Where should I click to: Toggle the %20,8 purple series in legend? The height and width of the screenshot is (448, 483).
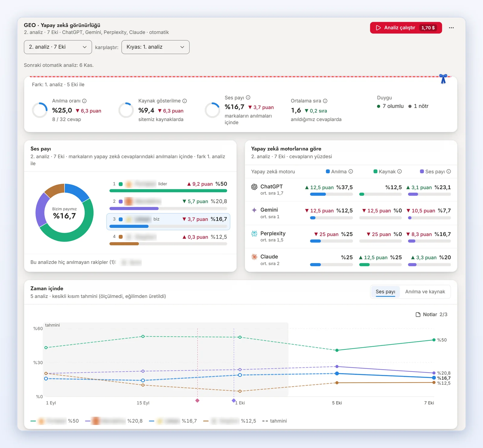[x=114, y=421]
